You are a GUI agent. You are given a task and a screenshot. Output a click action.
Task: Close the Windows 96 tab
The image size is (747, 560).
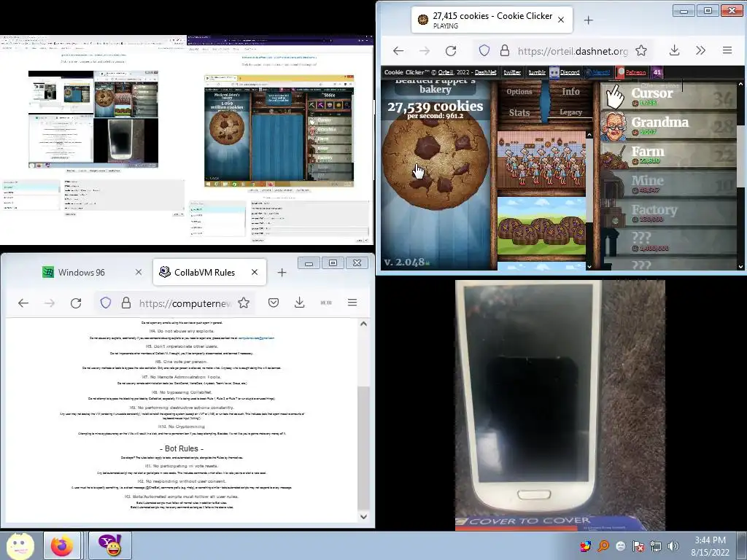(x=139, y=272)
